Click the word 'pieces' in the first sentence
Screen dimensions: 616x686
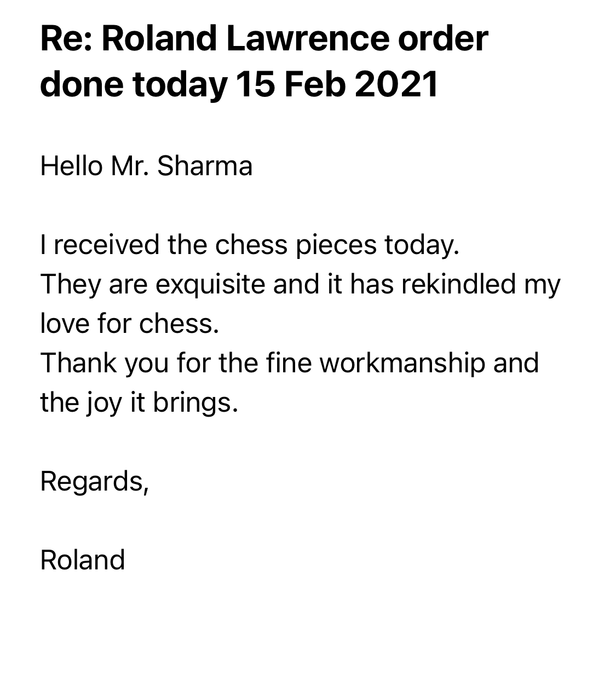tap(337, 245)
